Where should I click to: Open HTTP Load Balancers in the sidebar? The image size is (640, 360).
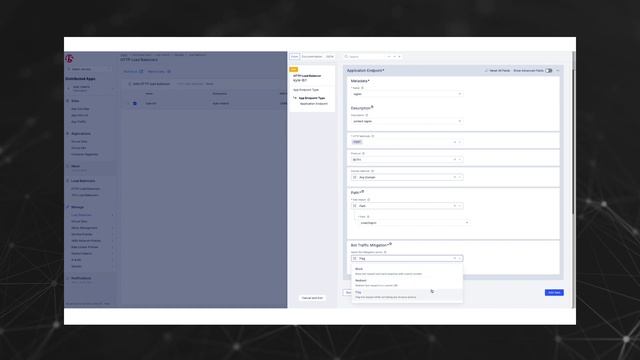pos(86,189)
